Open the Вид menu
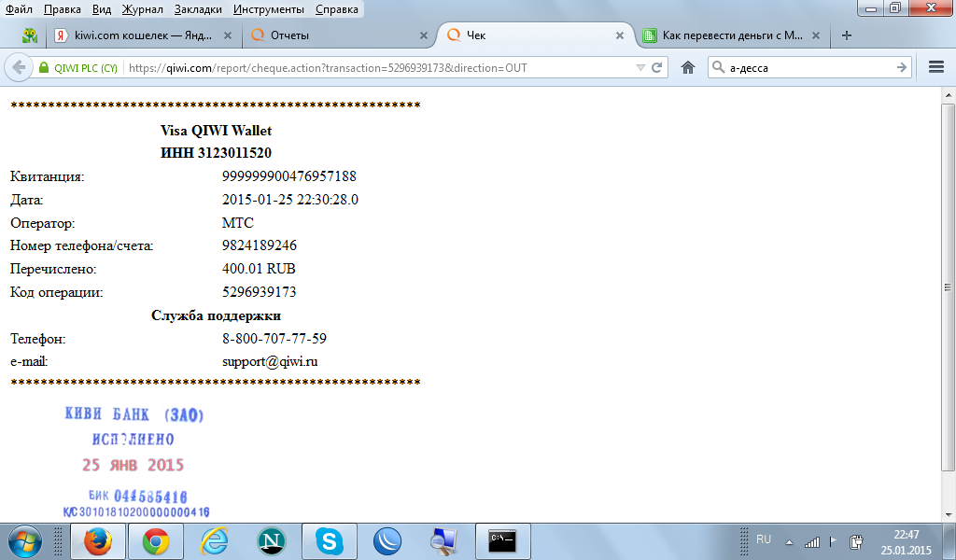The height and width of the screenshot is (560, 956). 102,9
